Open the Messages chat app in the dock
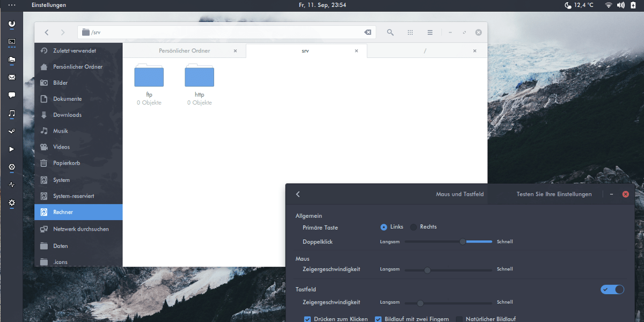 pos(11,95)
